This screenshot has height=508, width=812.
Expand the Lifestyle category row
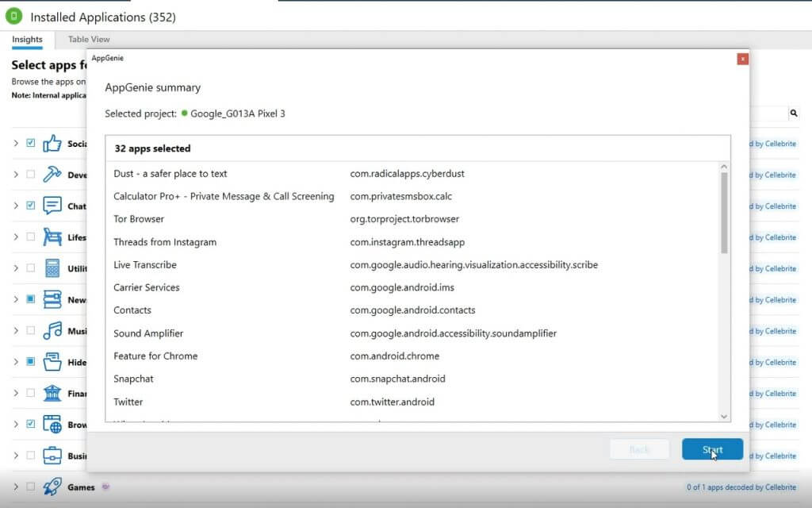(x=16, y=237)
